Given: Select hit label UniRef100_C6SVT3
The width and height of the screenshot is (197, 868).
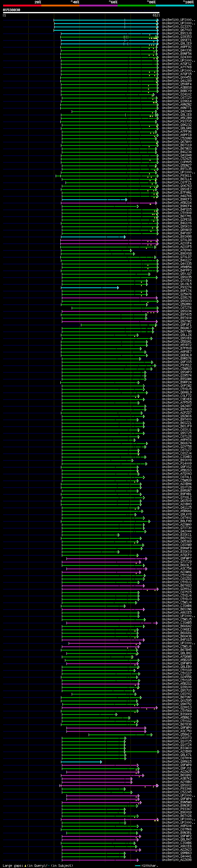Looking at the screenshot, I should 177,738.
